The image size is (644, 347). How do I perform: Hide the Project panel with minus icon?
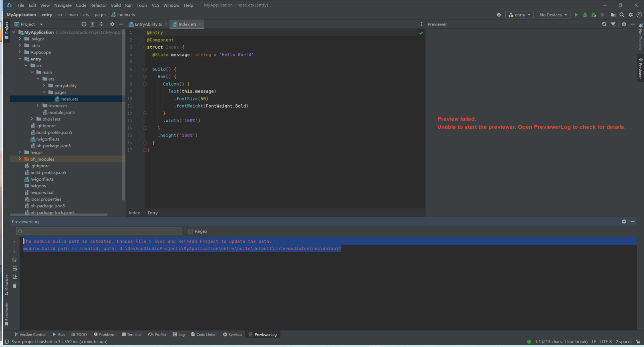click(x=121, y=24)
